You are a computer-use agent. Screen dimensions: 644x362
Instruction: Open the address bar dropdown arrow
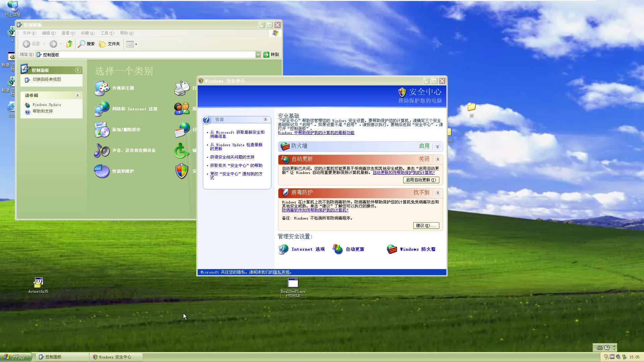click(x=258, y=55)
